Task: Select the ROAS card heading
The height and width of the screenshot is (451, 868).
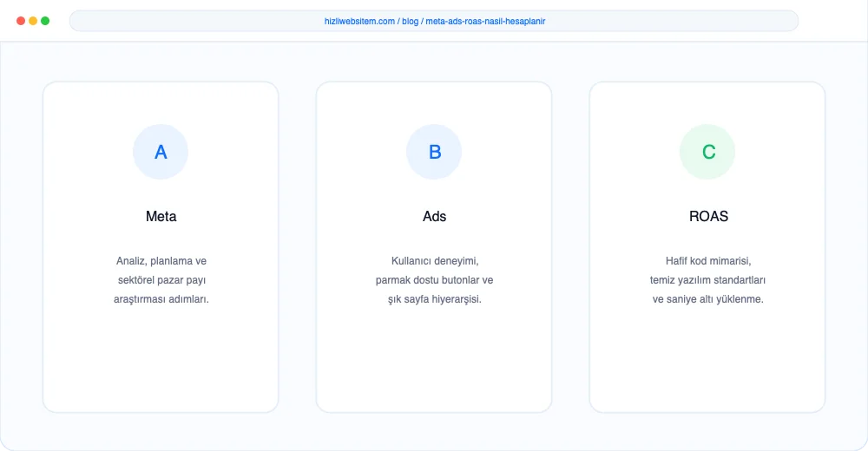Action: [x=708, y=216]
